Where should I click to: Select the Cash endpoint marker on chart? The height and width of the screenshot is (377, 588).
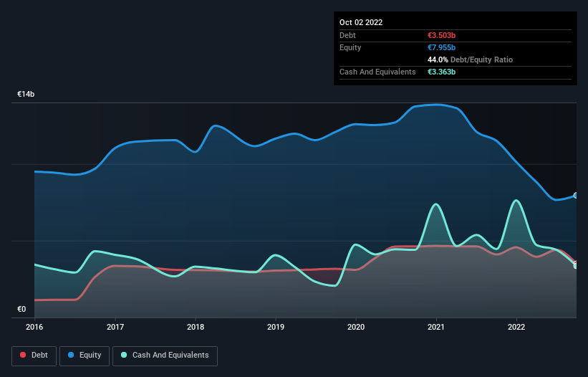click(576, 266)
